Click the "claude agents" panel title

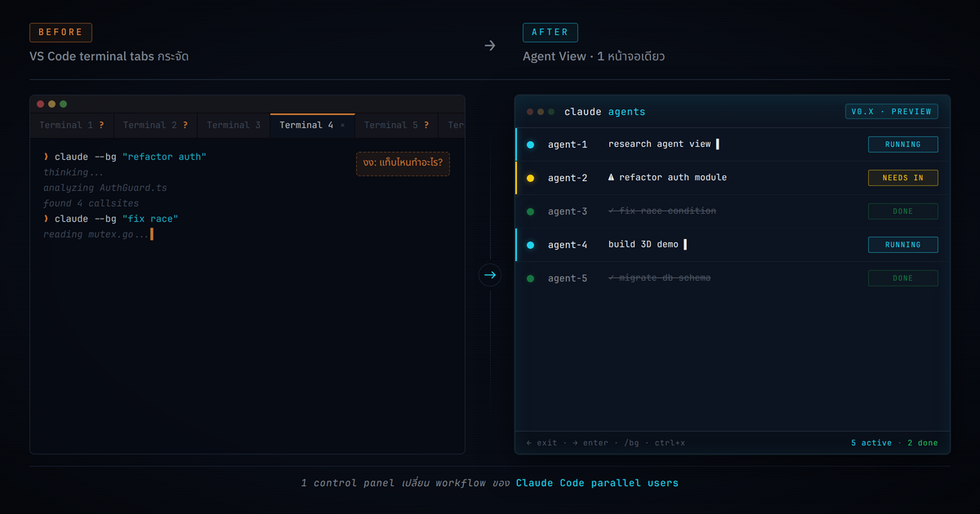coord(604,112)
